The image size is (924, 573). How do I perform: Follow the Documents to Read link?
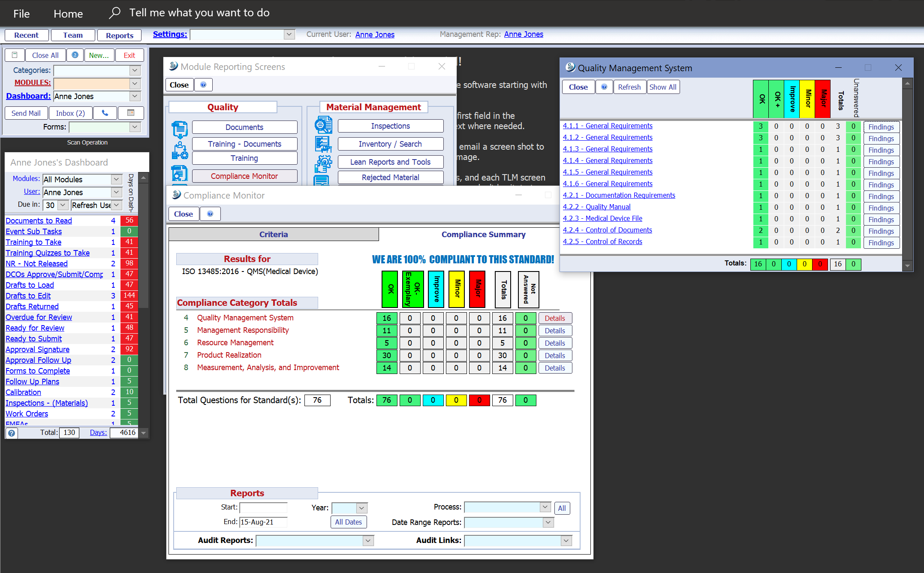point(38,220)
